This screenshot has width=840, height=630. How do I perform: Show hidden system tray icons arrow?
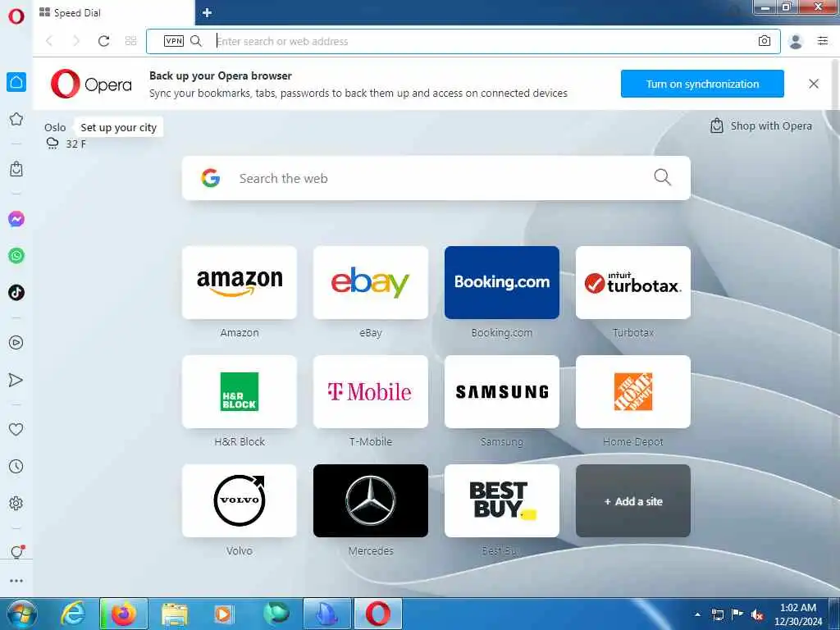pos(697,614)
